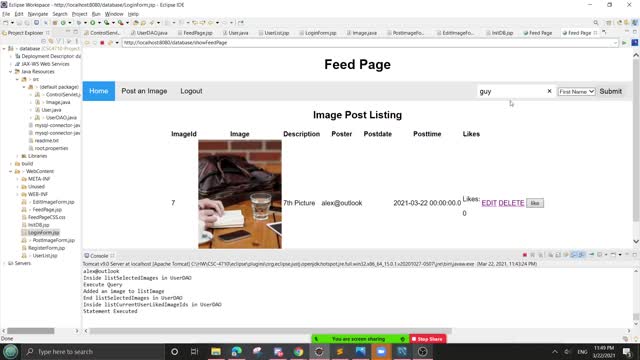Open the Windows notification center icon

click(627, 351)
